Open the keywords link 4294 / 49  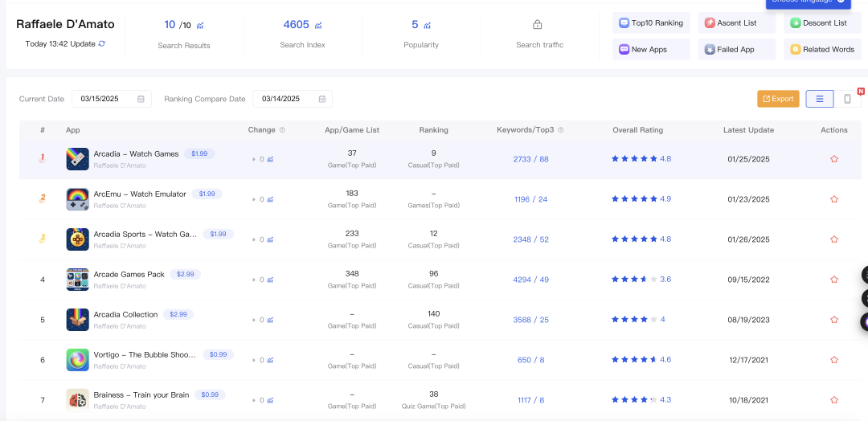tap(531, 280)
